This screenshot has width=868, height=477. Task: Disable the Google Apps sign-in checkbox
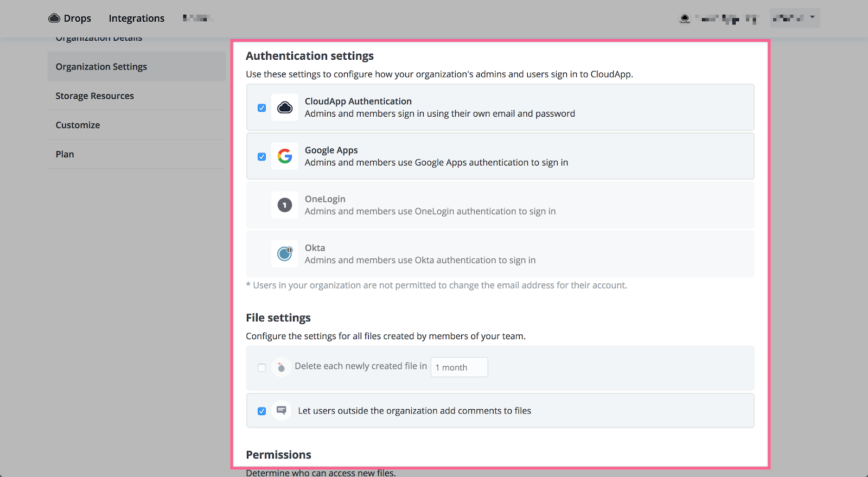(x=262, y=157)
